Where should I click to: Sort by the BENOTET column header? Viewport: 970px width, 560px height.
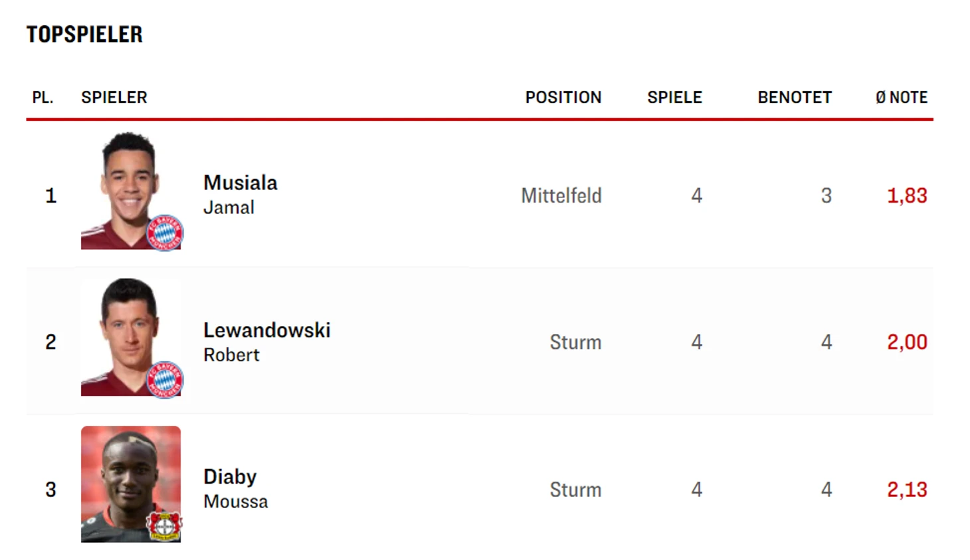pos(795,98)
